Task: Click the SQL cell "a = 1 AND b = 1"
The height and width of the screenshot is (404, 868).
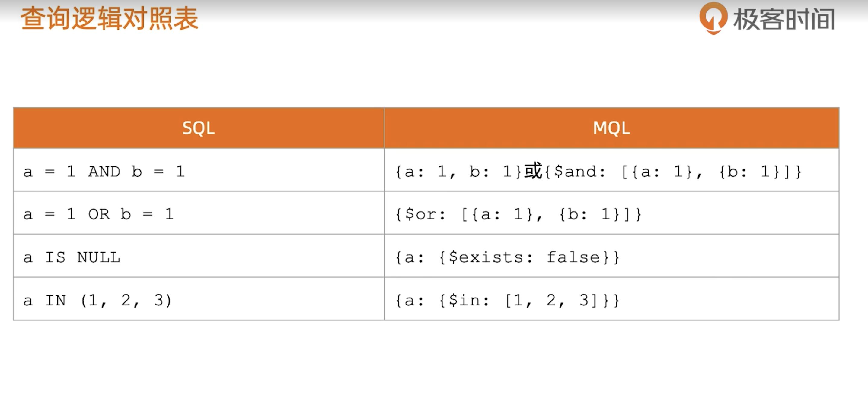Action: 104,171
